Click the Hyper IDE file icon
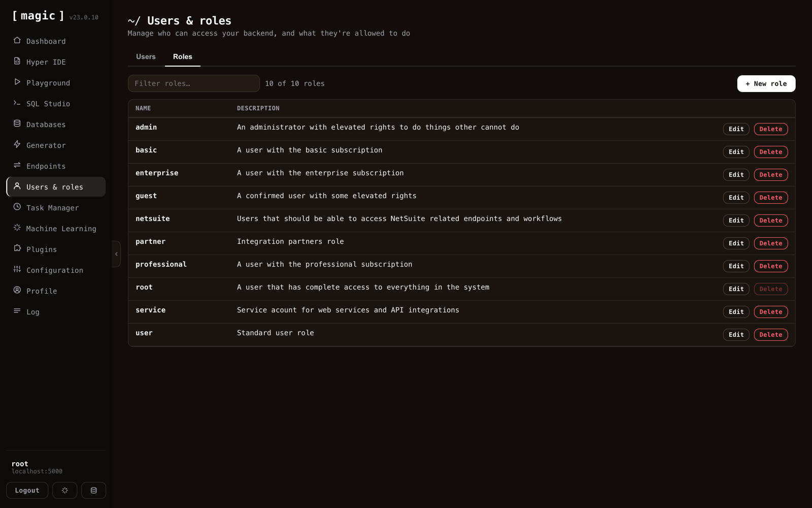Viewport: 812px width, 508px height. click(x=17, y=61)
